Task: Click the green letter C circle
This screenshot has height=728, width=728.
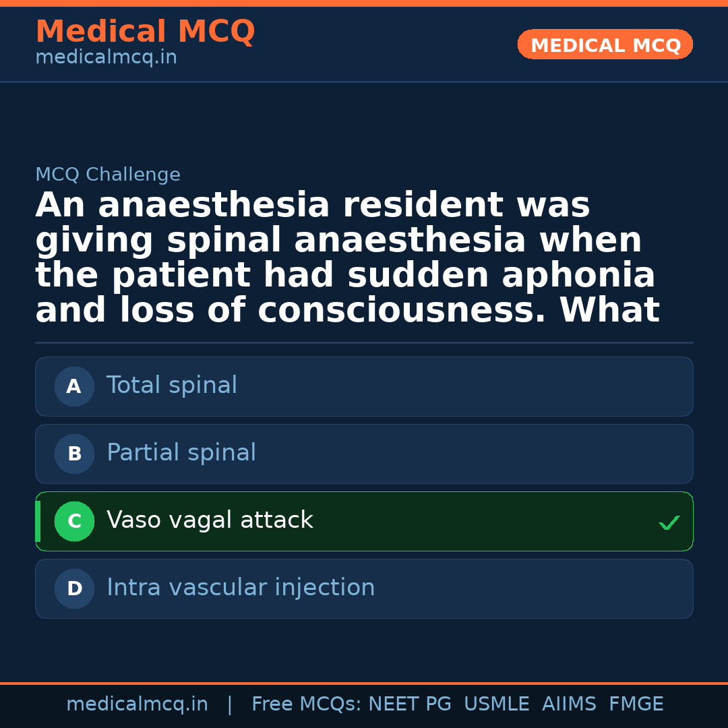Action: coord(74,522)
